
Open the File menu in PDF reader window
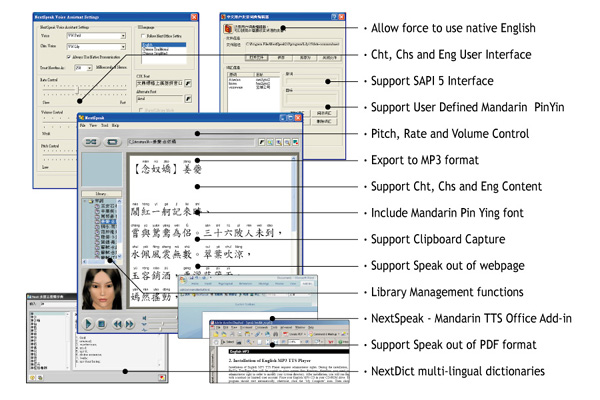coord(218,328)
